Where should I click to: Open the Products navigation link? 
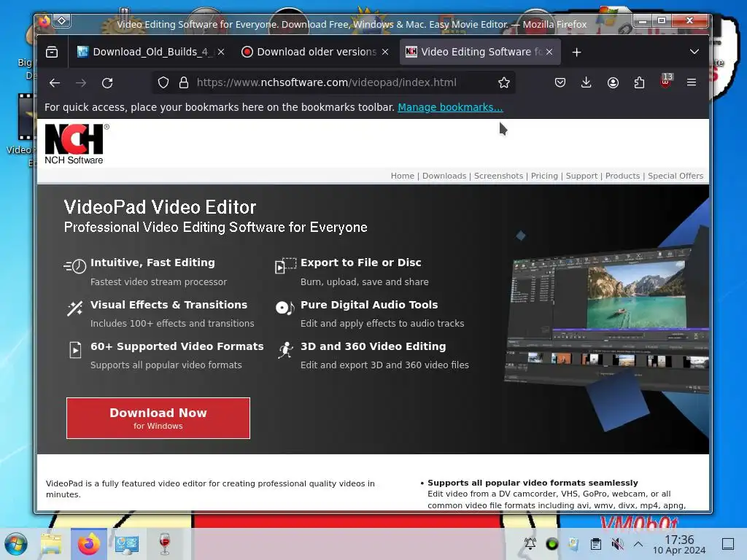pos(622,176)
